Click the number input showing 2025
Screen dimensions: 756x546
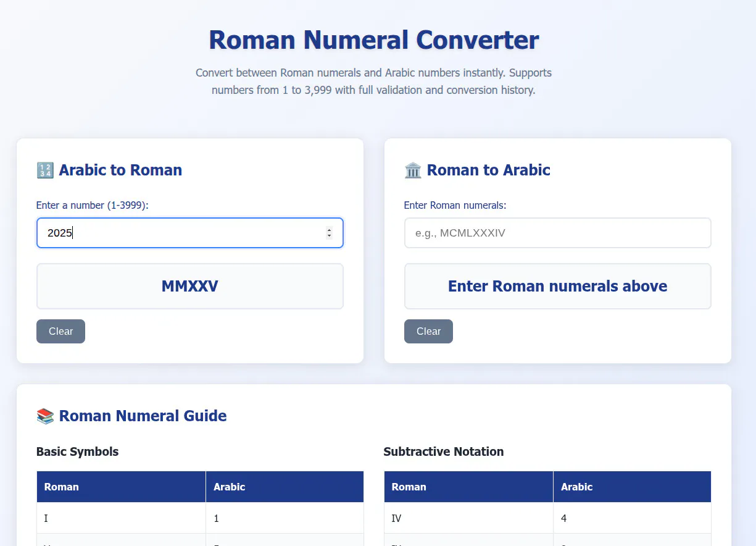[190, 233]
